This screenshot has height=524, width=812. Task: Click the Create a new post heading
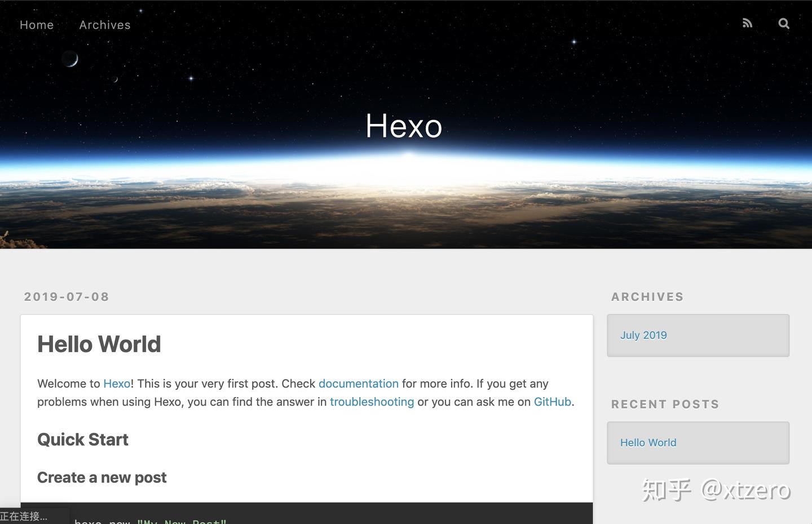click(x=102, y=478)
